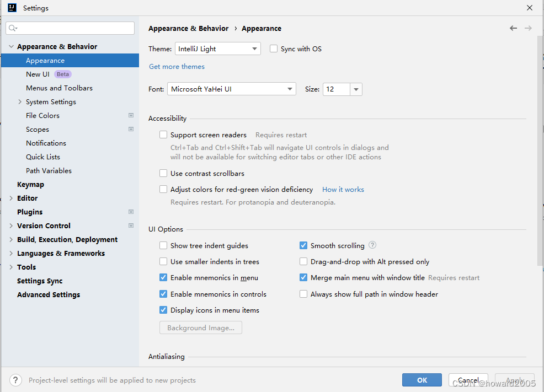Viewport: 544px width, 392px height.
Task: Click Get more themes link
Action: coord(177,67)
